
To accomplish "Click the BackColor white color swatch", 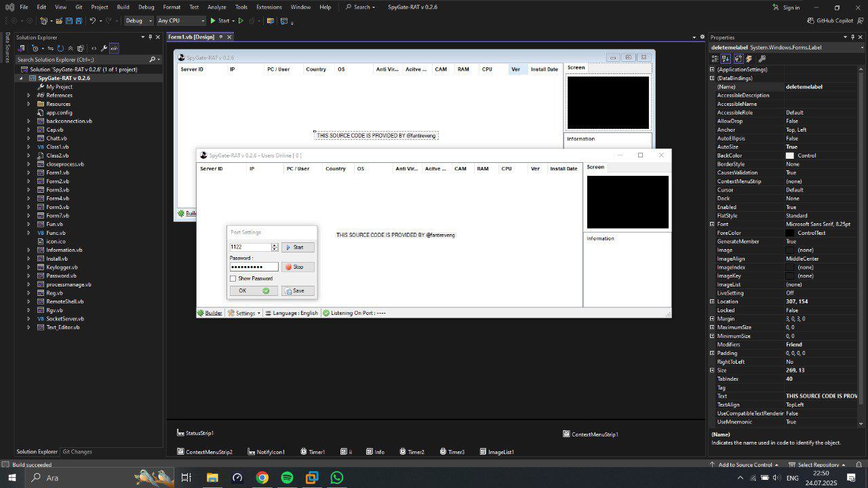I will tap(789, 155).
